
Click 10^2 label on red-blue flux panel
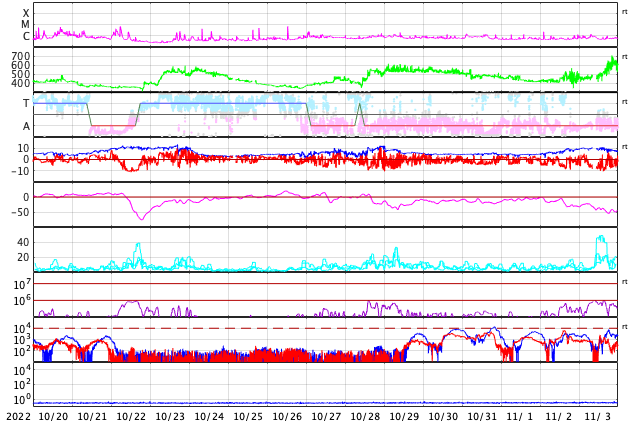(23, 351)
